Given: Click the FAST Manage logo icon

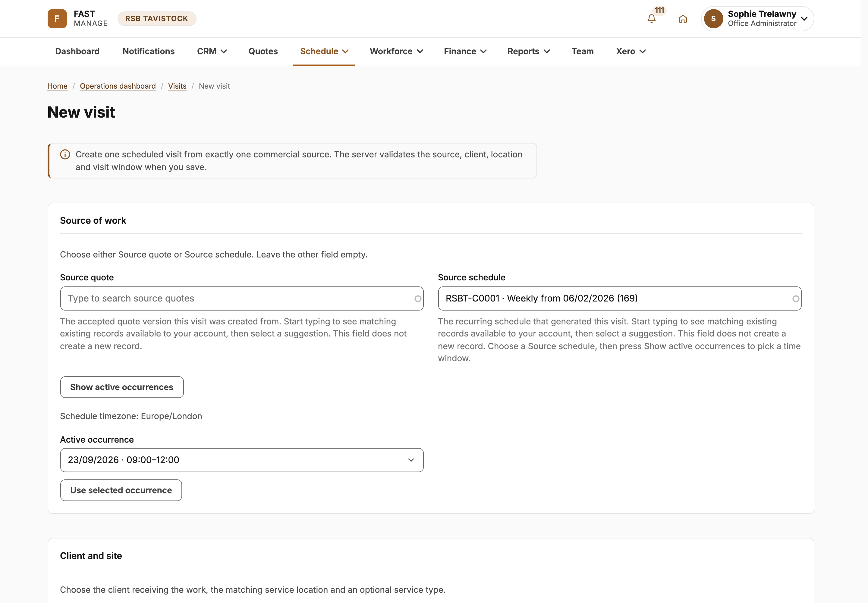Looking at the screenshot, I should 57,18.
